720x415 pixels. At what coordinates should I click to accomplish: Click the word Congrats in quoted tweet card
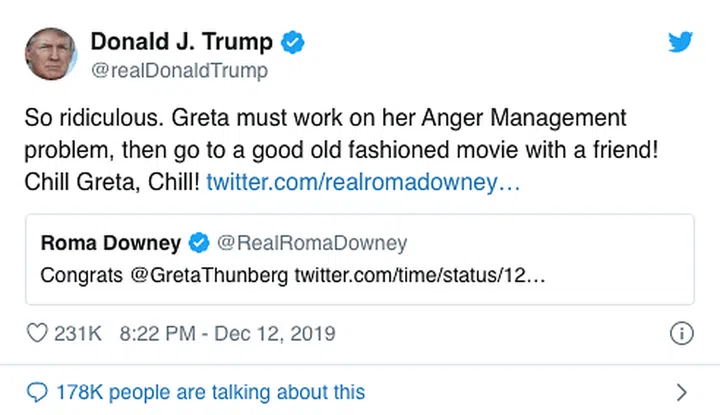tap(83, 275)
